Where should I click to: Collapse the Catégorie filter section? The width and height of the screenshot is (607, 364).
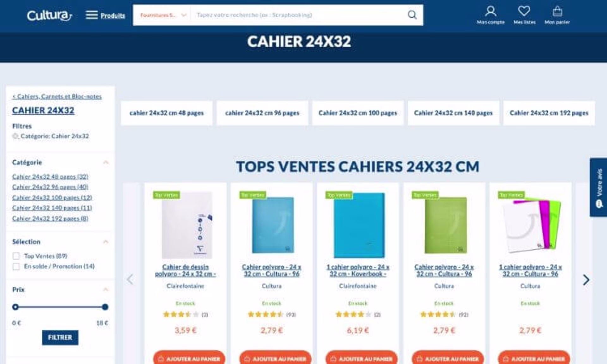click(x=106, y=162)
